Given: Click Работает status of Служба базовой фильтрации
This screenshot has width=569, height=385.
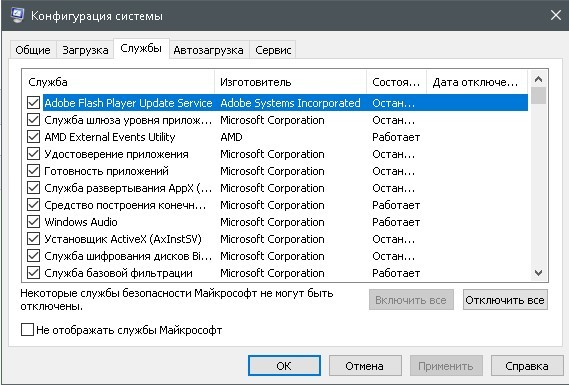Looking at the screenshot, I should 396,273.
